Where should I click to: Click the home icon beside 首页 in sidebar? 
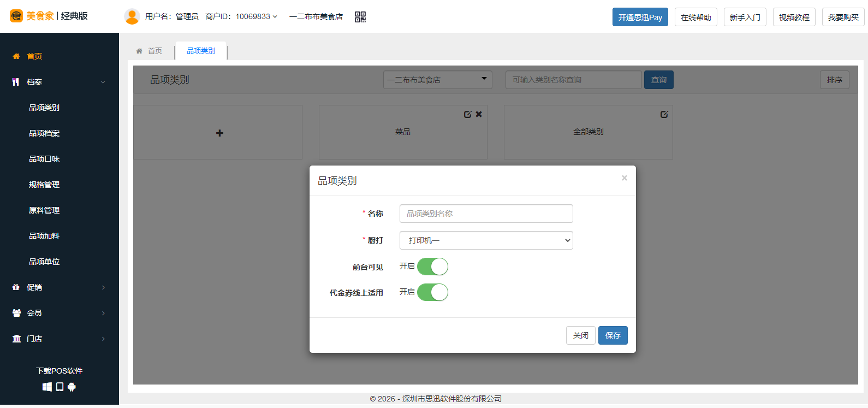click(x=16, y=56)
